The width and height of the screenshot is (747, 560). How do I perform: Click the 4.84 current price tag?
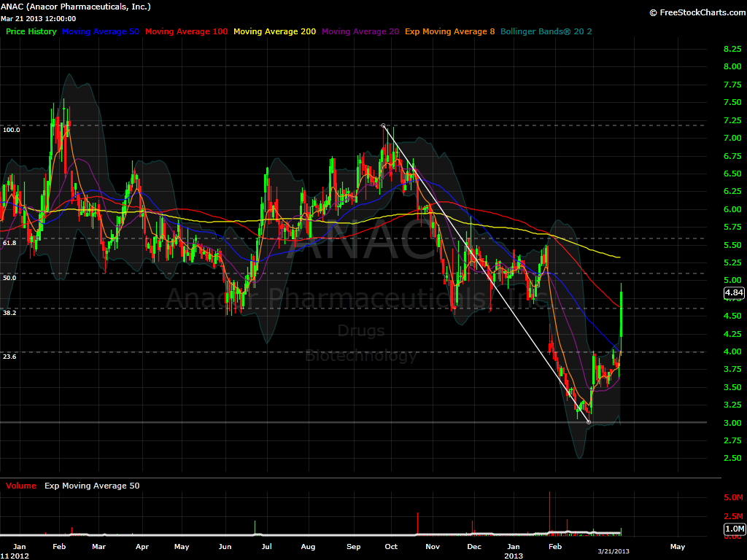click(734, 292)
